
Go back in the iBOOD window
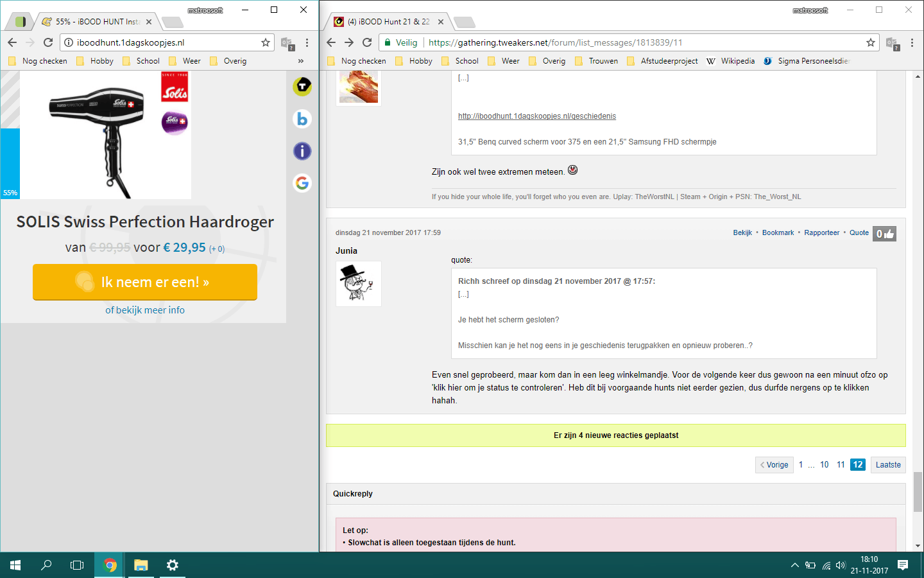12,42
